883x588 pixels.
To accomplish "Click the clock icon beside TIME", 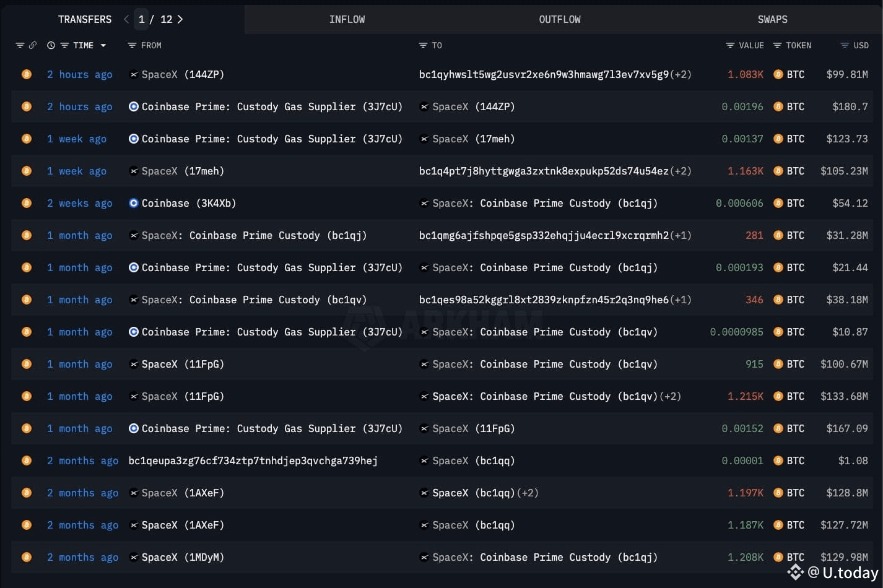I will pyautogui.click(x=51, y=45).
